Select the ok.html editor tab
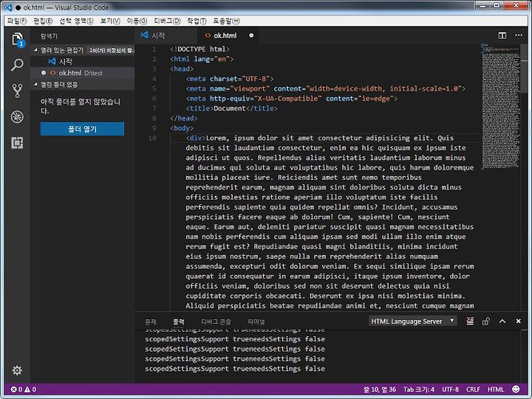This screenshot has width=532, height=399. 228,35
